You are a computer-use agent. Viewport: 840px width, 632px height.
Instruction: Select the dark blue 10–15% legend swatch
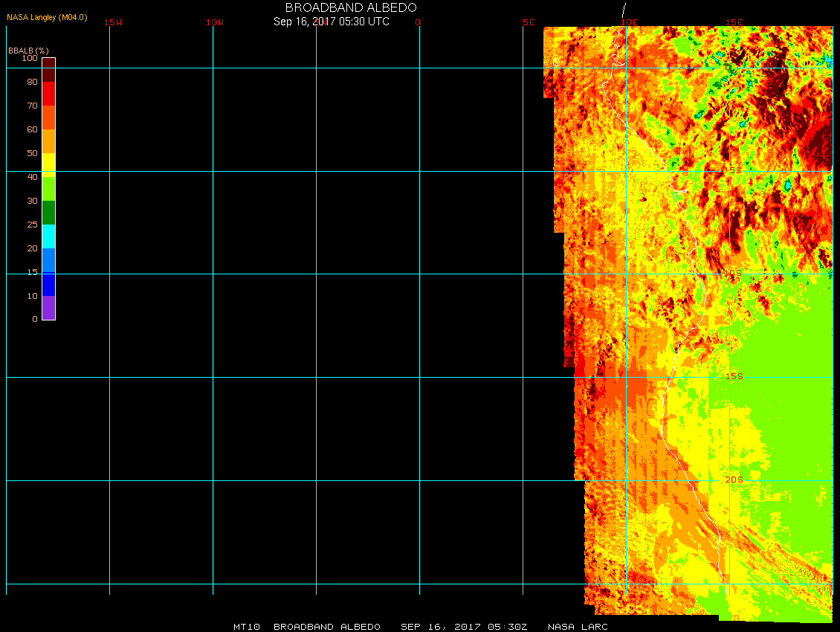point(48,284)
